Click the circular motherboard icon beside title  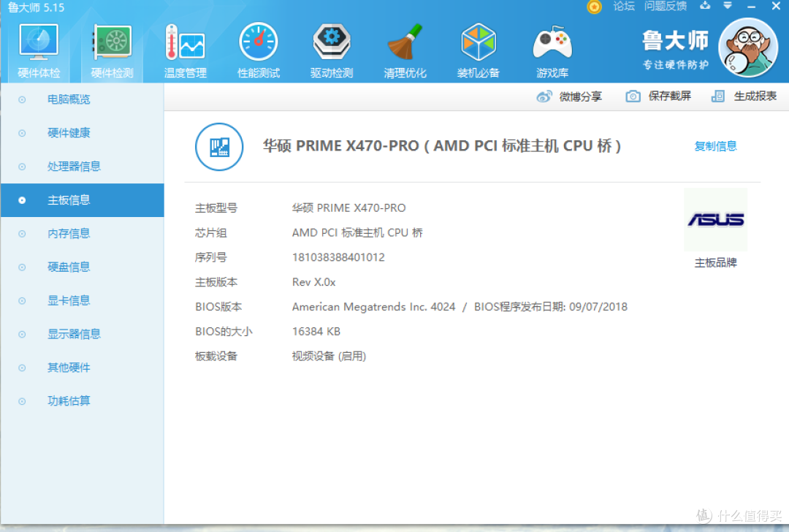tap(219, 146)
